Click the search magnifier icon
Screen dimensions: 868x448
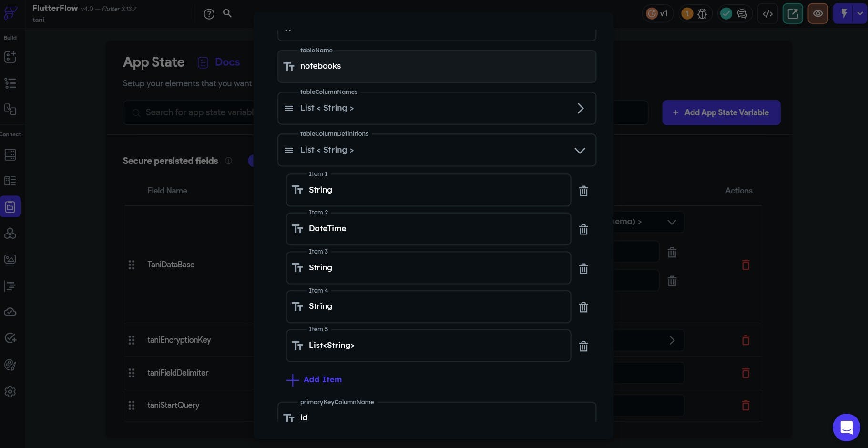pyautogui.click(x=227, y=13)
